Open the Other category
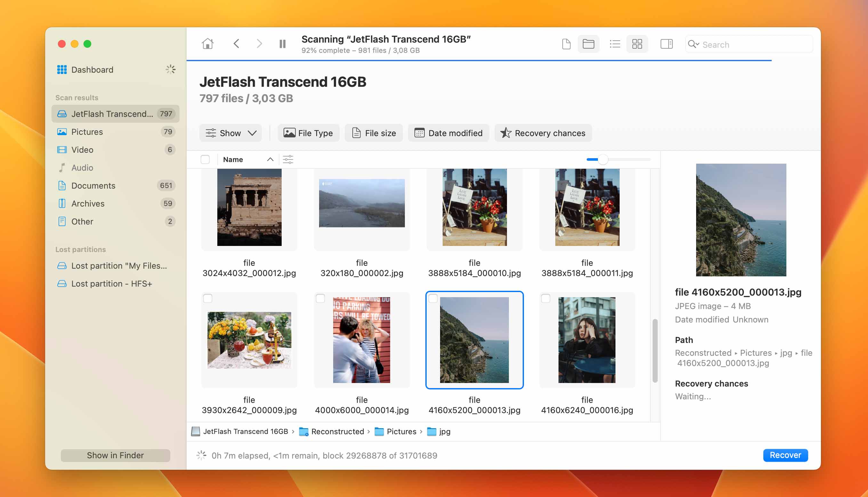The width and height of the screenshot is (868, 497). pos(115,221)
